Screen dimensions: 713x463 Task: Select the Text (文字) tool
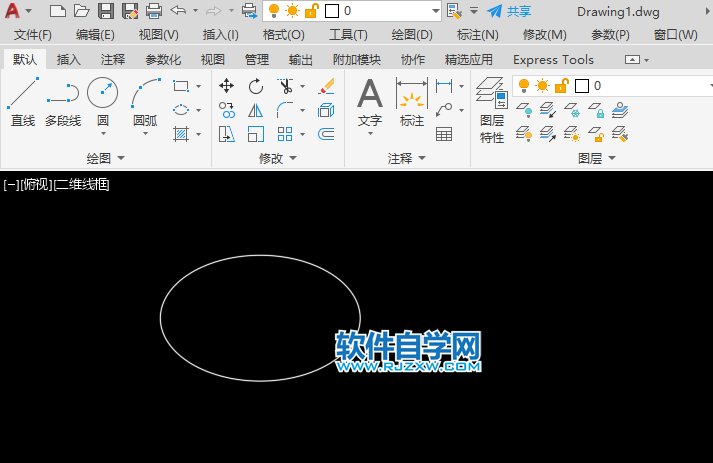370,102
